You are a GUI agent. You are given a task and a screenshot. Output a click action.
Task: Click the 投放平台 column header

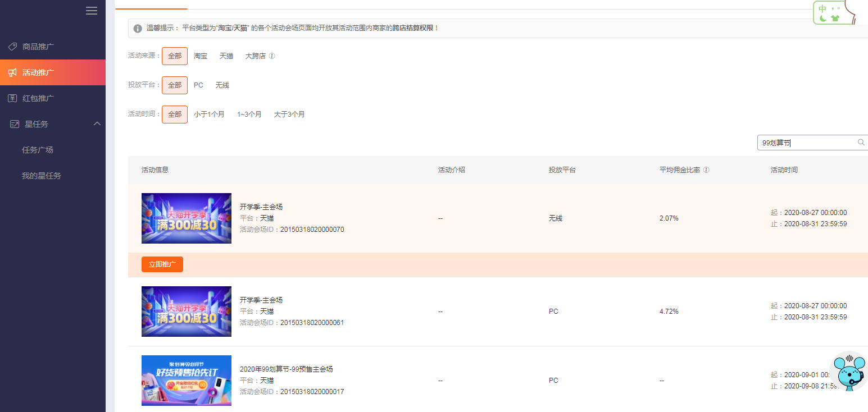pos(562,170)
